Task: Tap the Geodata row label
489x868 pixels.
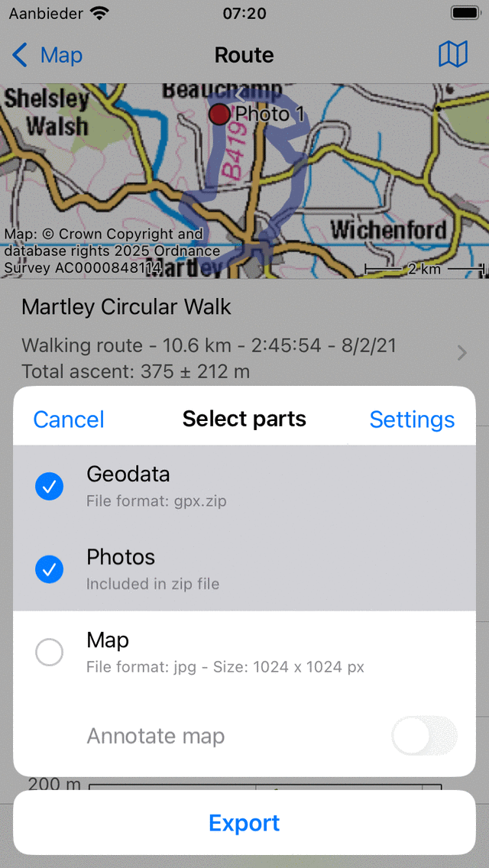Action: (x=128, y=474)
